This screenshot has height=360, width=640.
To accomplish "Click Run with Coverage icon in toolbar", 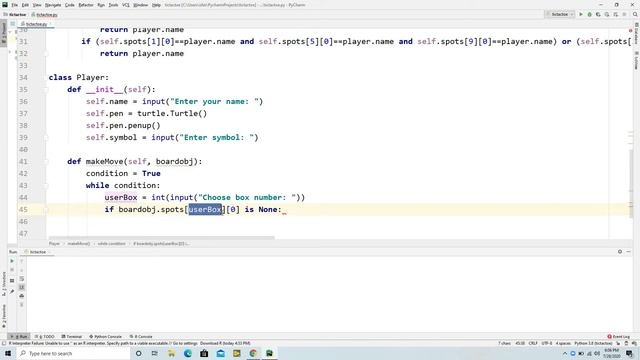I will (x=598, y=14).
